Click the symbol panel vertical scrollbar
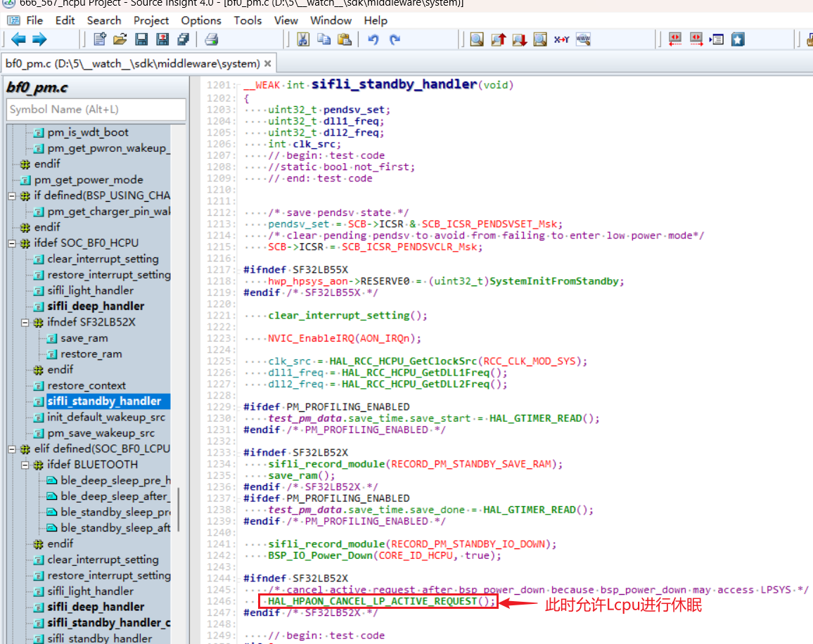This screenshot has height=644, width=813. (179, 510)
